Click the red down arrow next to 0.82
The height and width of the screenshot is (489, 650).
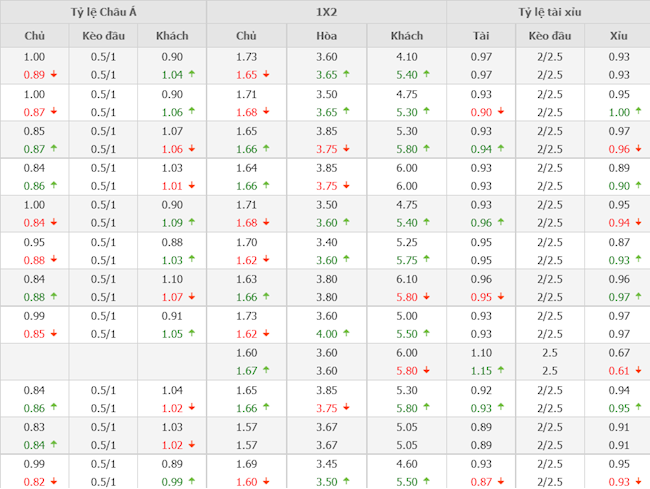click(x=52, y=481)
